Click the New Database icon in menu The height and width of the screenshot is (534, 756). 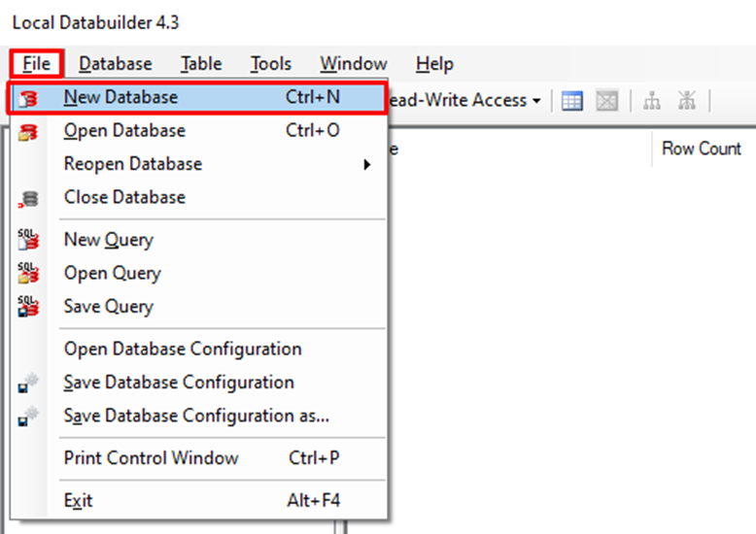coord(29,98)
